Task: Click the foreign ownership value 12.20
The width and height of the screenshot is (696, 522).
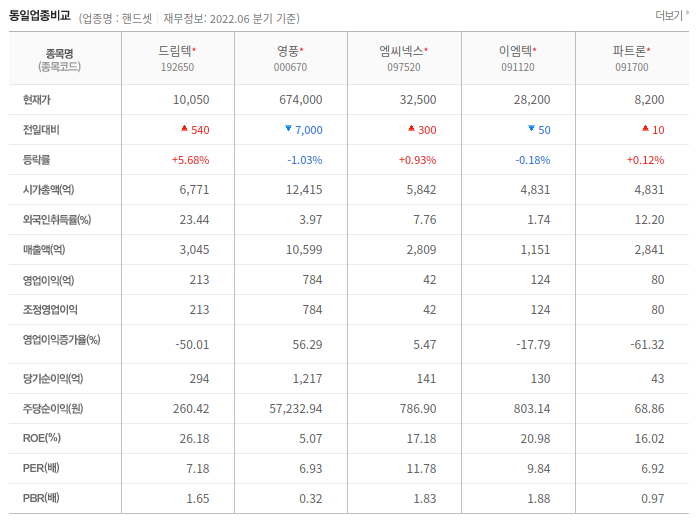Action: tap(649, 220)
